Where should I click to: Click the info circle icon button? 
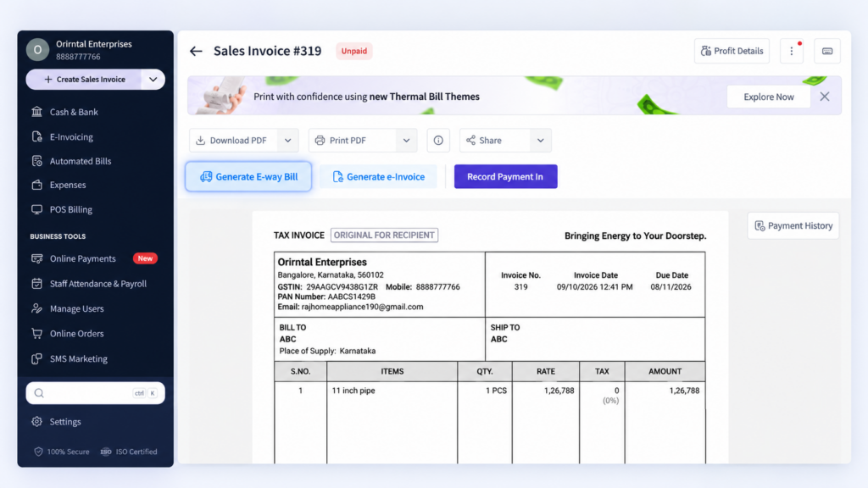[x=438, y=141]
